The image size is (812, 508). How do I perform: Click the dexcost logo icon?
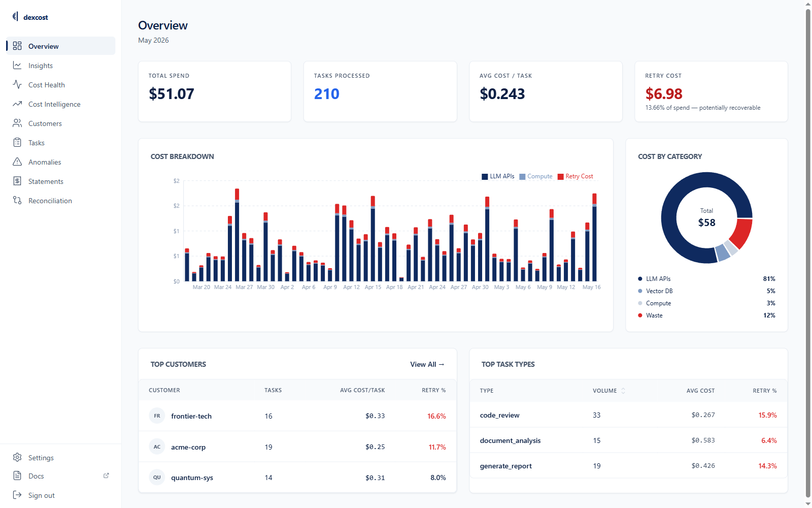point(15,17)
